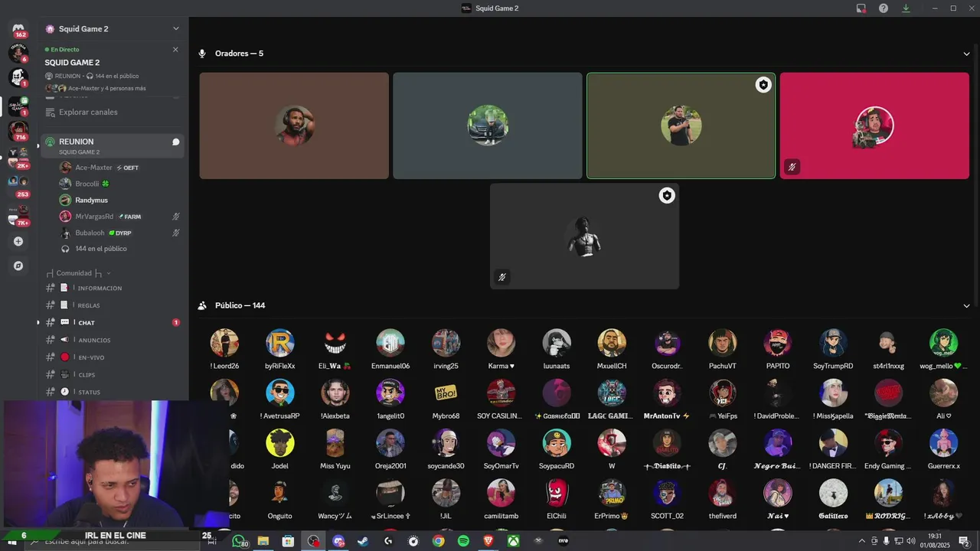Image resolution: width=980 pixels, height=551 pixels.
Task: Open Xbox app from the taskbar
Action: [514, 541]
